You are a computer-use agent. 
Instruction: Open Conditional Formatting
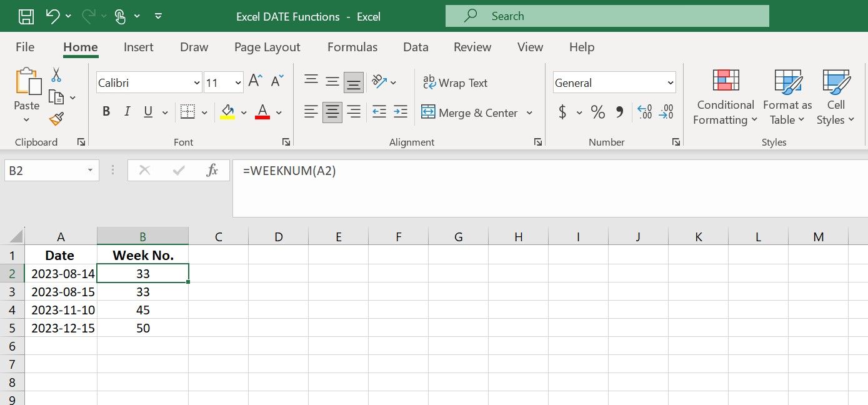pyautogui.click(x=724, y=97)
